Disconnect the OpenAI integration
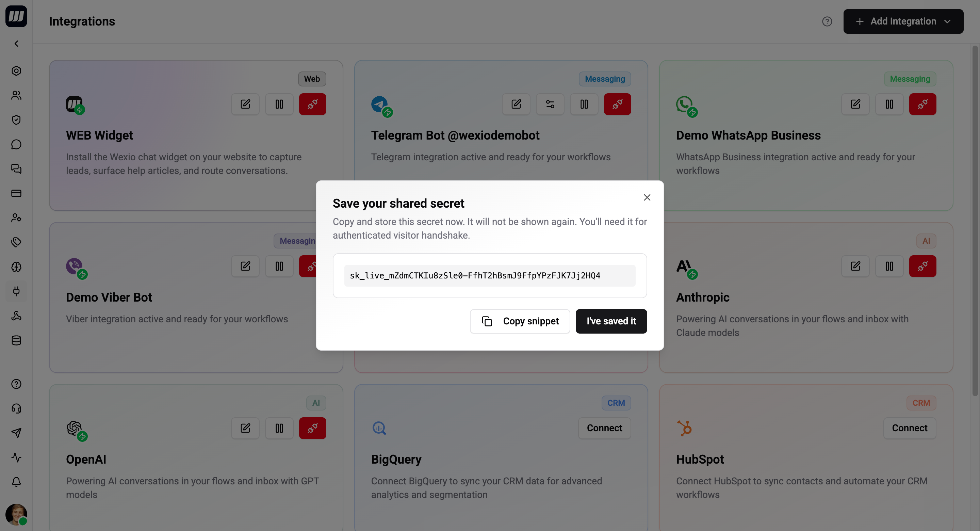The image size is (980, 531). click(x=312, y=428)
